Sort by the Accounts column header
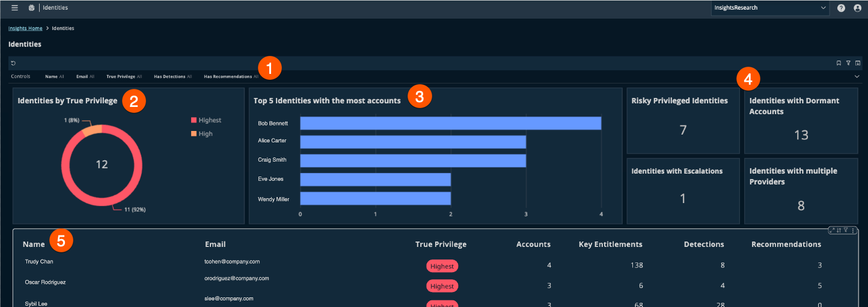Image resolution: width=868 pixels, height=307 pixels. 533,245
